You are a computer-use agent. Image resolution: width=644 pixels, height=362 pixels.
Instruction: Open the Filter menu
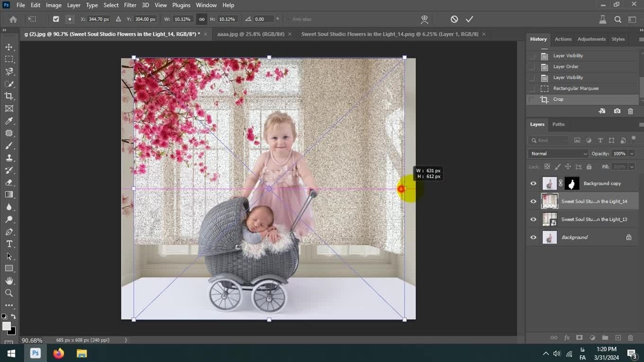click(x=130, y=5)
